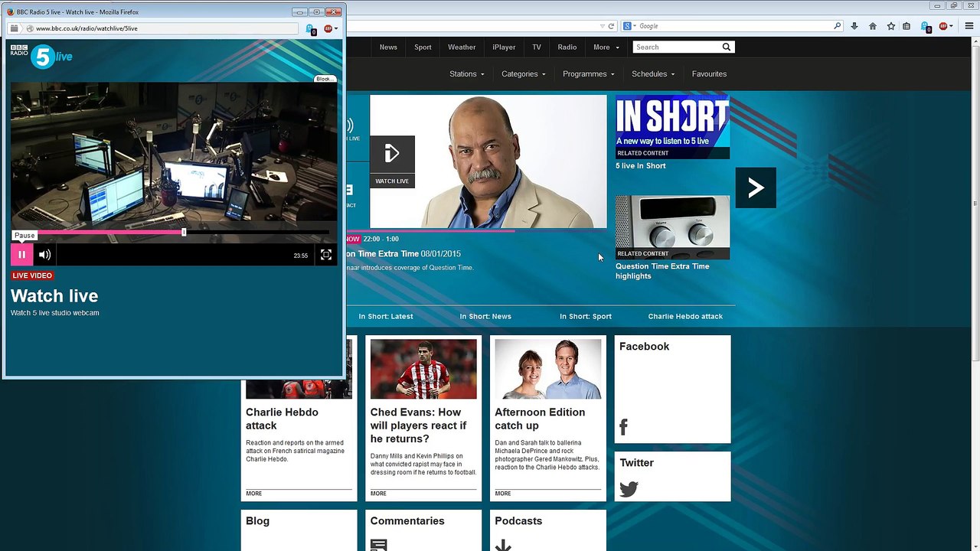Image resolution: width=980 pixels, height=551 pixels.
Task: Open the Adblock Plus icon in the popup window
Action: point(328,28)
